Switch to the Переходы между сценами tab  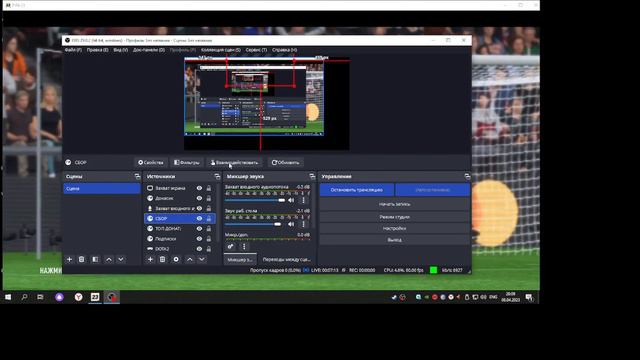point(287,259)
